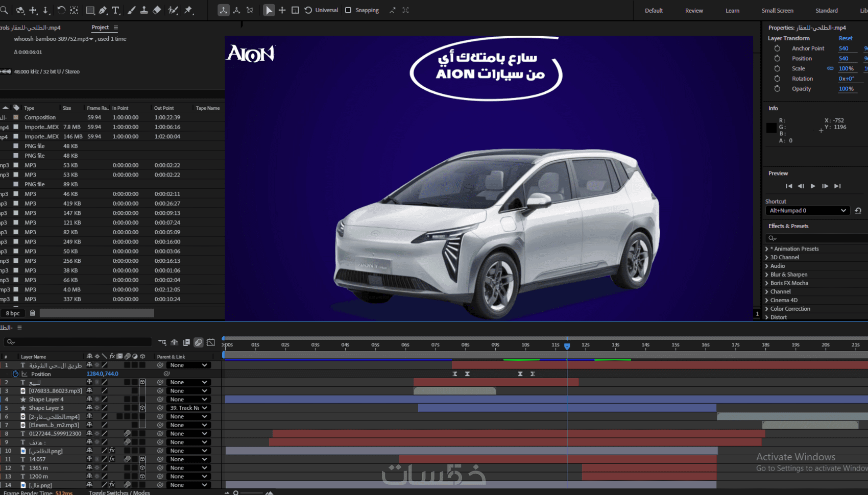The image size is (868, 495).
Task: Click the Opacity stopwatch in Properties panel
Action: (x=777, y=89)
